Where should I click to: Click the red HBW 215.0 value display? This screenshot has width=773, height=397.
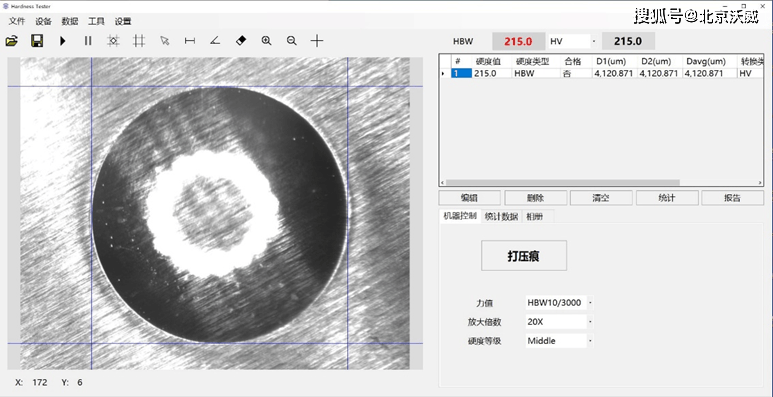coord(518,41)
